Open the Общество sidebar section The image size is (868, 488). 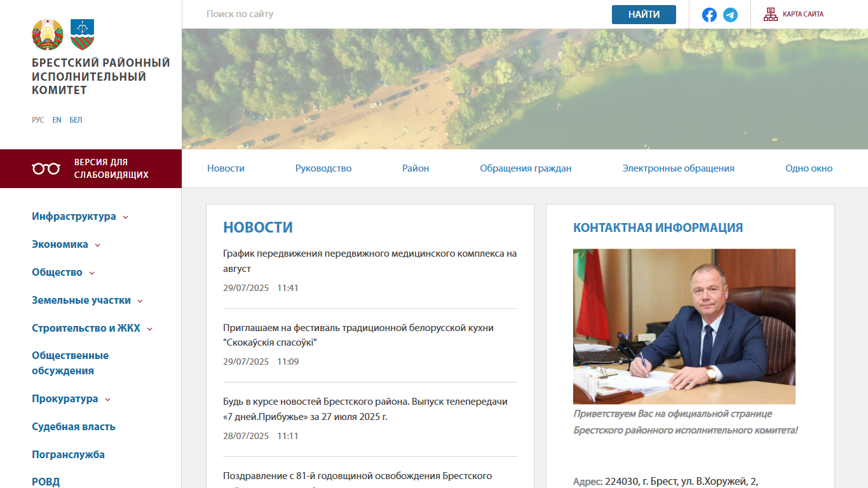(57, 273)
